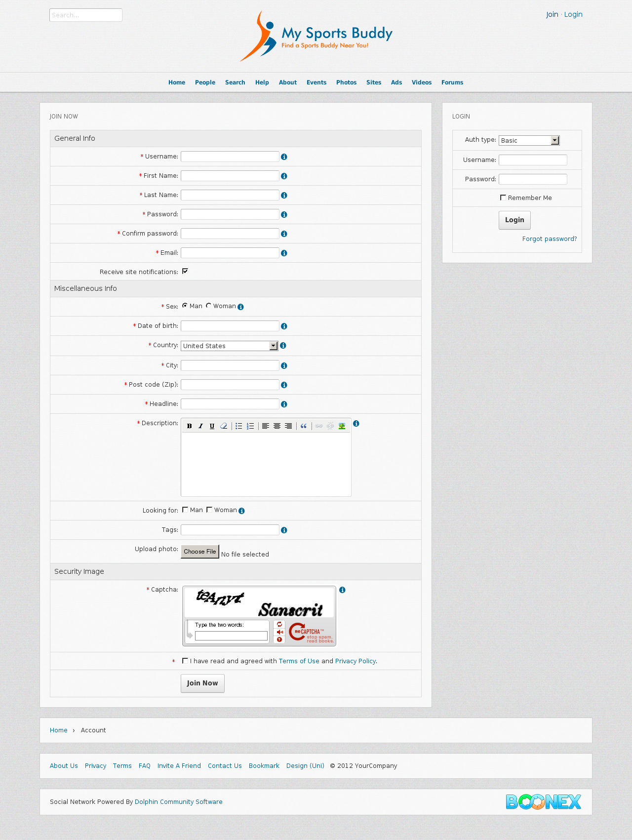The height and width of the screenshot is (840, 632).
Task: Show info tip for First Name
Action: [x=284, y=176]
